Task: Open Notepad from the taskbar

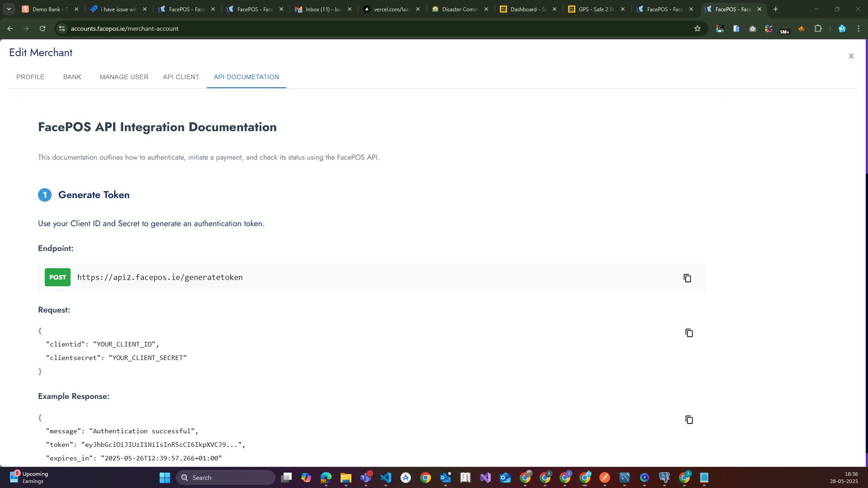Action: tap(704, 478)
